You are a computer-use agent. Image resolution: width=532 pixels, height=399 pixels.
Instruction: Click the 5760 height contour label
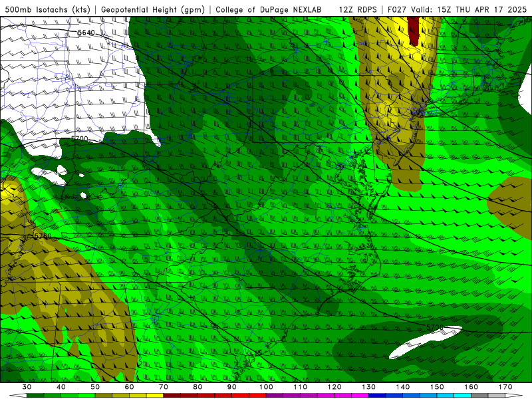(43, 236)
